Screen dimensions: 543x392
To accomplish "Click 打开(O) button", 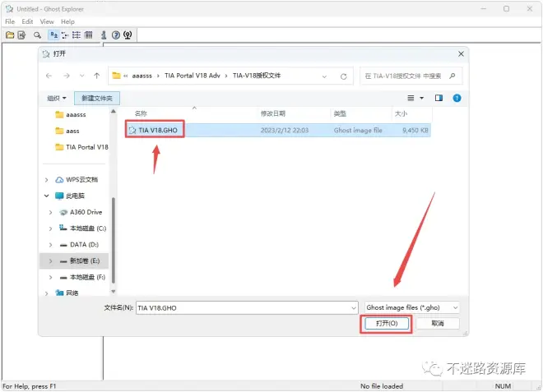I will (x=387, y=324).
